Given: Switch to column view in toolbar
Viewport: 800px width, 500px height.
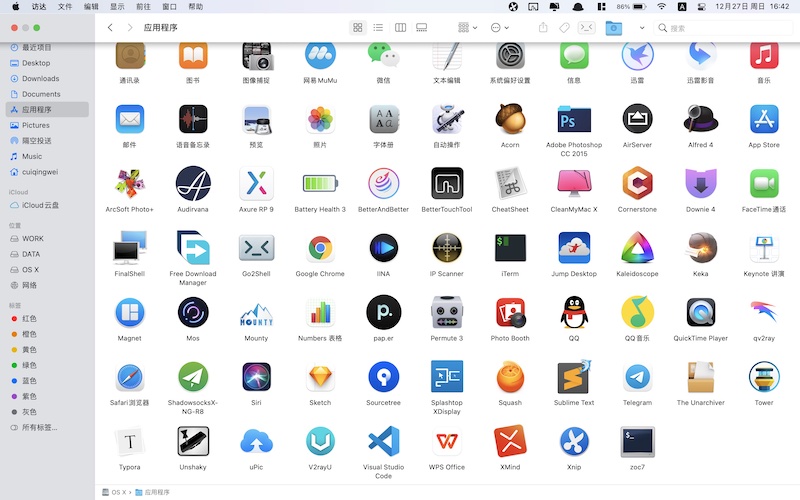Looking at the screenshot, I should [x=401, y=28].
